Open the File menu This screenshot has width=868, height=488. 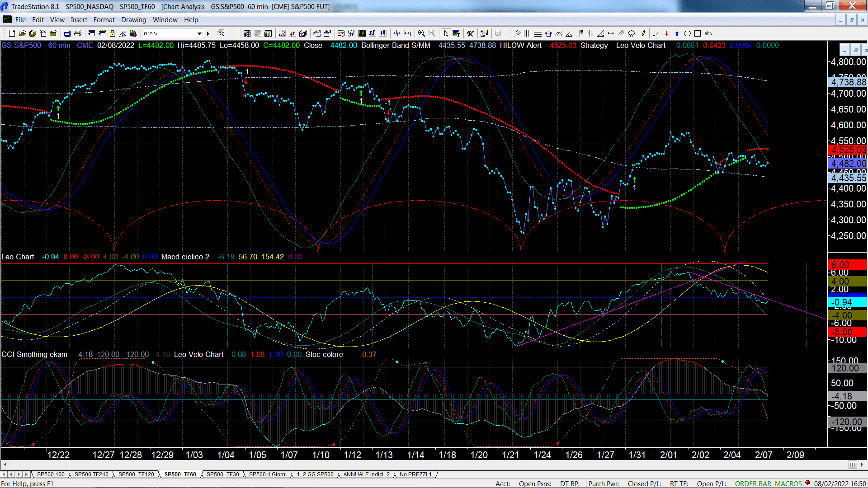20,20
